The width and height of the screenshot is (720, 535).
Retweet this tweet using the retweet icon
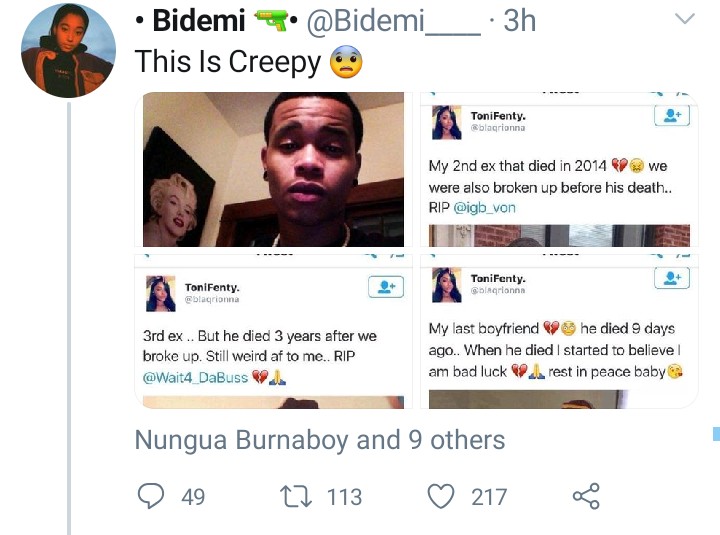coord(294,495)
